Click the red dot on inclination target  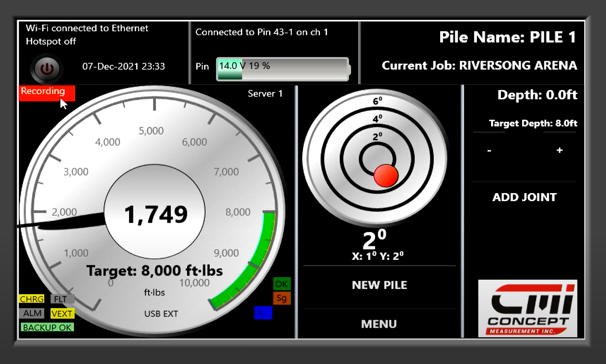click(386, 176)
